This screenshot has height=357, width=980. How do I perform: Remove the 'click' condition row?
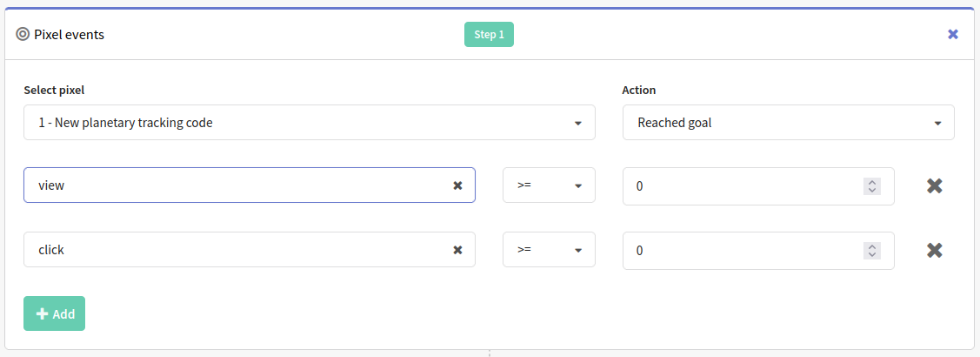click(x=935, y=250)
